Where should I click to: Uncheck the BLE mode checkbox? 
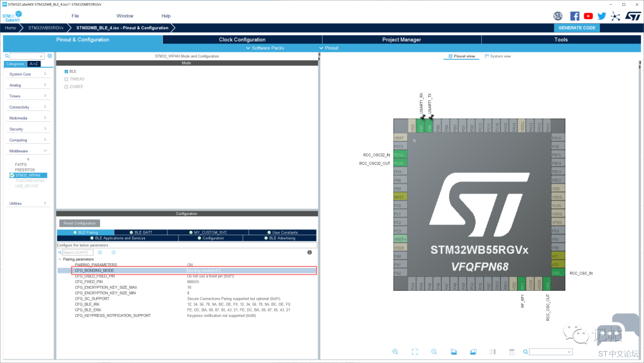(x=66, y=72)
